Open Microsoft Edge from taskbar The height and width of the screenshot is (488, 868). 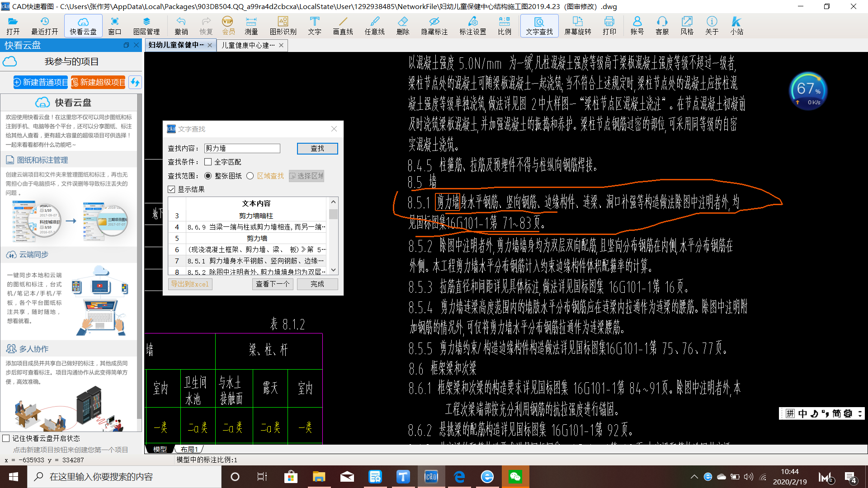460,477
